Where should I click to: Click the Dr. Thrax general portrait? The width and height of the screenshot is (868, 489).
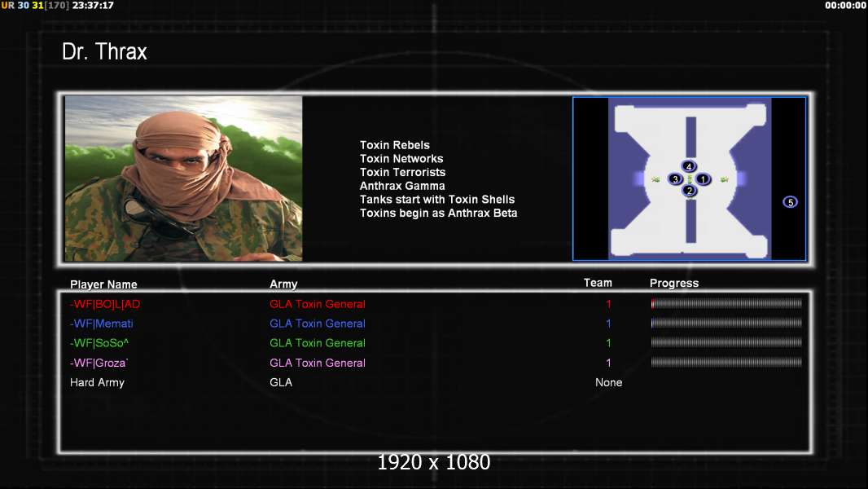click(x=183, y=178)
